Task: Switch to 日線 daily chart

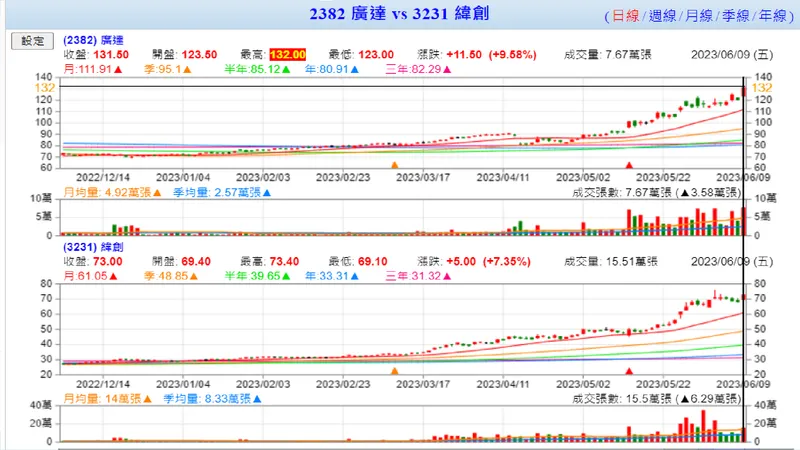Action: [x=625, y=16]
